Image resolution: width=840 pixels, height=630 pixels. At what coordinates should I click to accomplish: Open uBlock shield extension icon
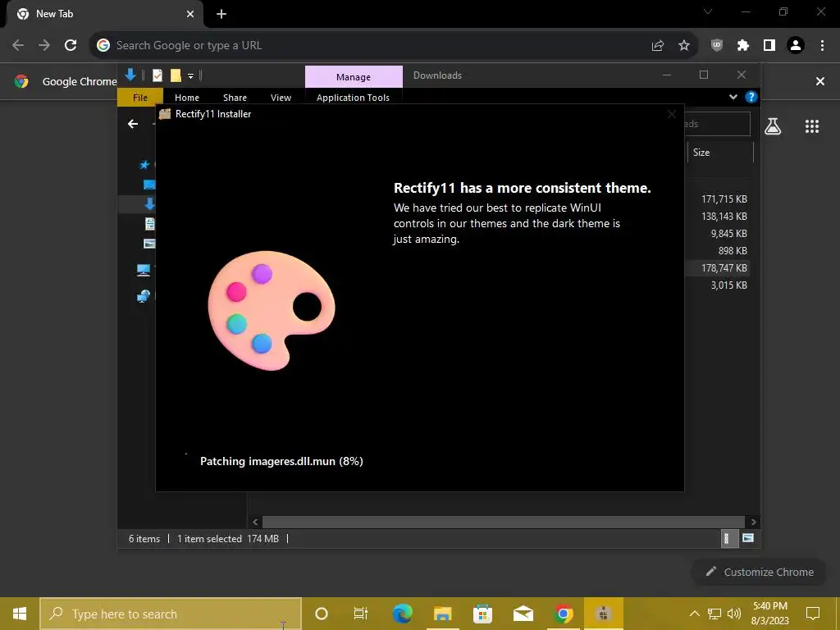(717, 46)
